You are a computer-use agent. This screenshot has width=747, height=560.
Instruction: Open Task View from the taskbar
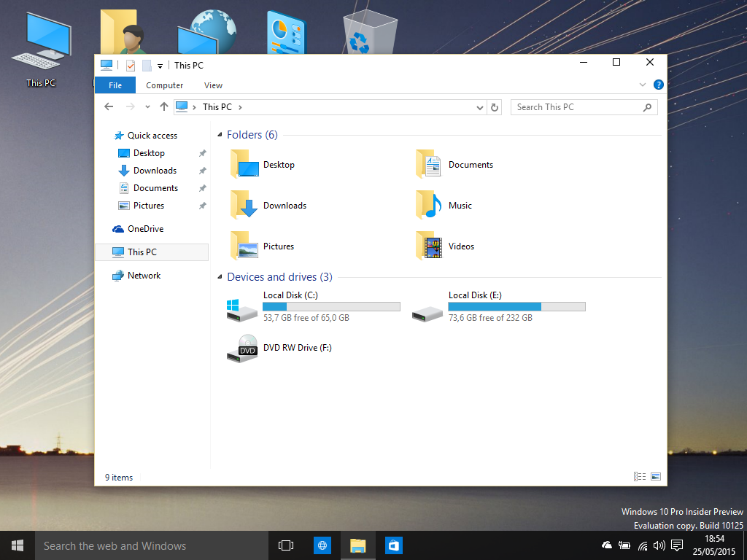286,545
